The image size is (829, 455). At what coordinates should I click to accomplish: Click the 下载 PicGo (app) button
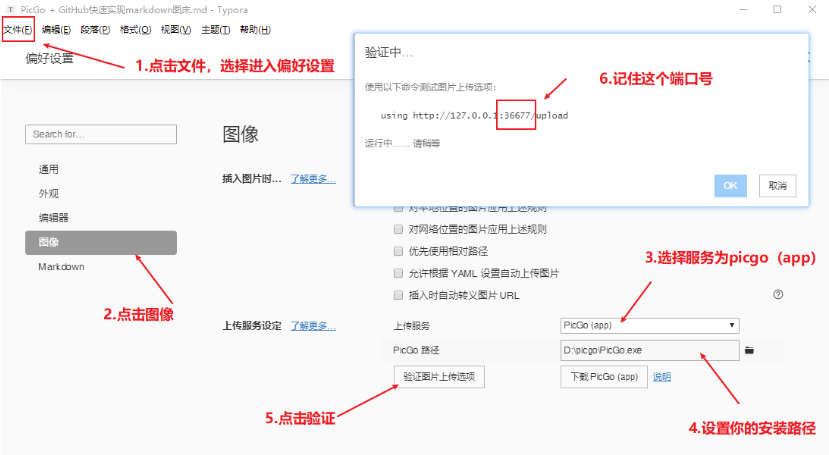pos(604,377)
